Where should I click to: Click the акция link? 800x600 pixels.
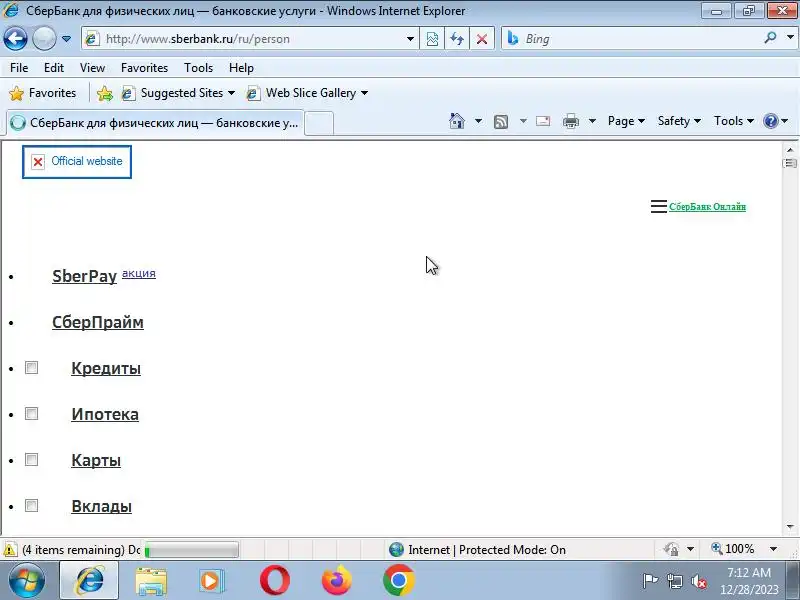pos(139,273)
